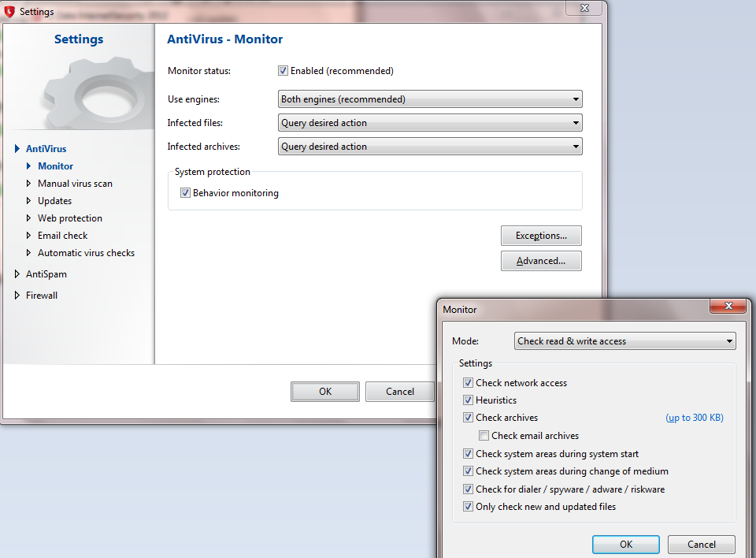Viewport: 756px width, 558px height.
Task: Click arrow beside Email check
Action: coord(28,236)
